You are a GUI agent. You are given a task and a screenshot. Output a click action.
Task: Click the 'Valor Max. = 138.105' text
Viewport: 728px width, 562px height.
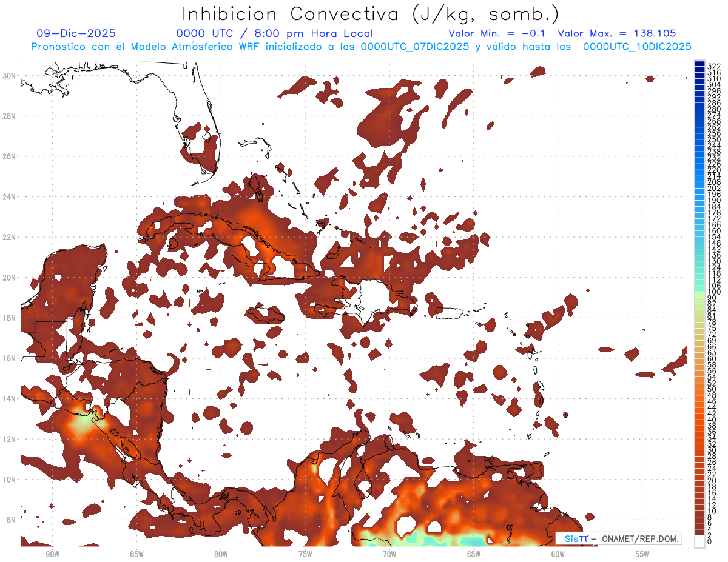click(617, 33)
